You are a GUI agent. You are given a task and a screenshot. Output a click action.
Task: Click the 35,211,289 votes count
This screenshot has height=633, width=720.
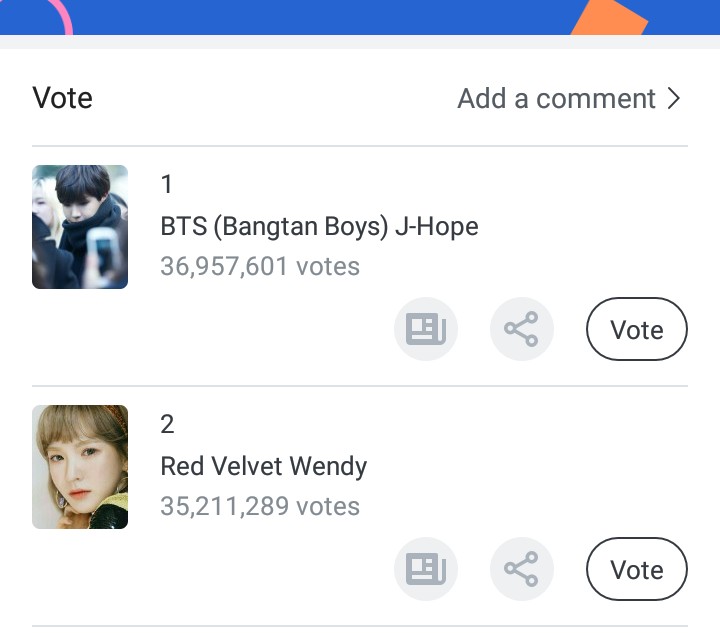coord(260,506)
